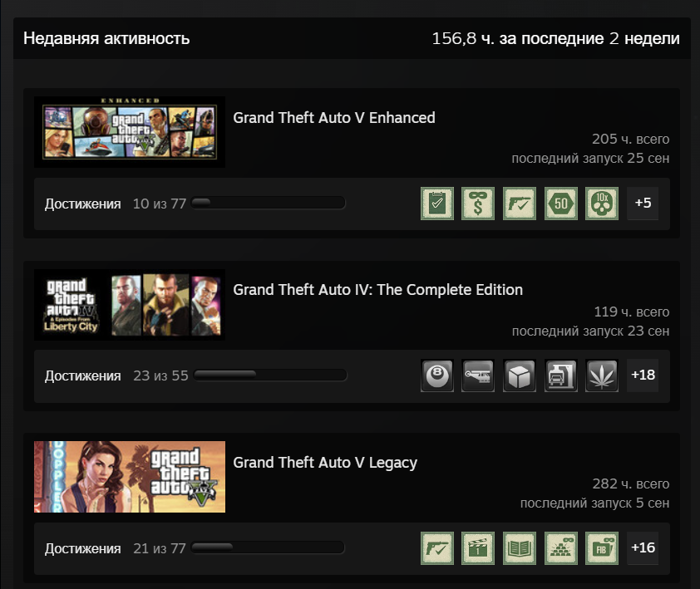
Task: Click the 205 ч. всего playtime text
Action: pos(630,140)
